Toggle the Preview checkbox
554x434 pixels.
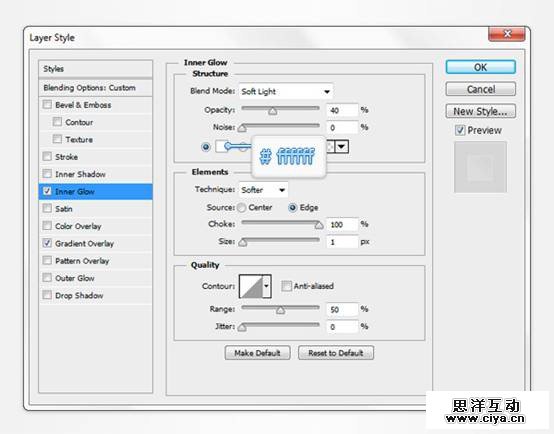(460, 130)
